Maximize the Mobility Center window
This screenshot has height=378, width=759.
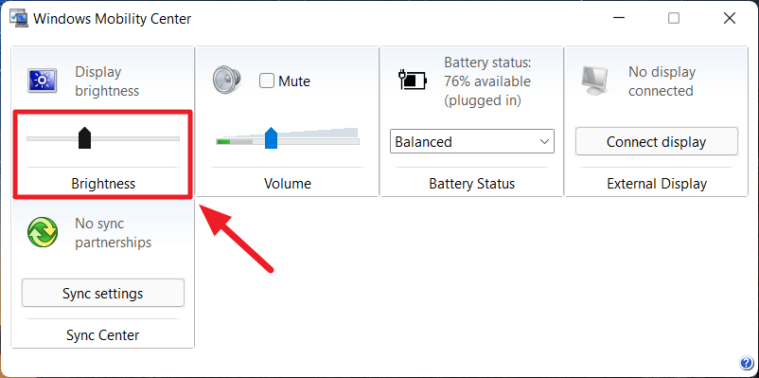point(674,18)
